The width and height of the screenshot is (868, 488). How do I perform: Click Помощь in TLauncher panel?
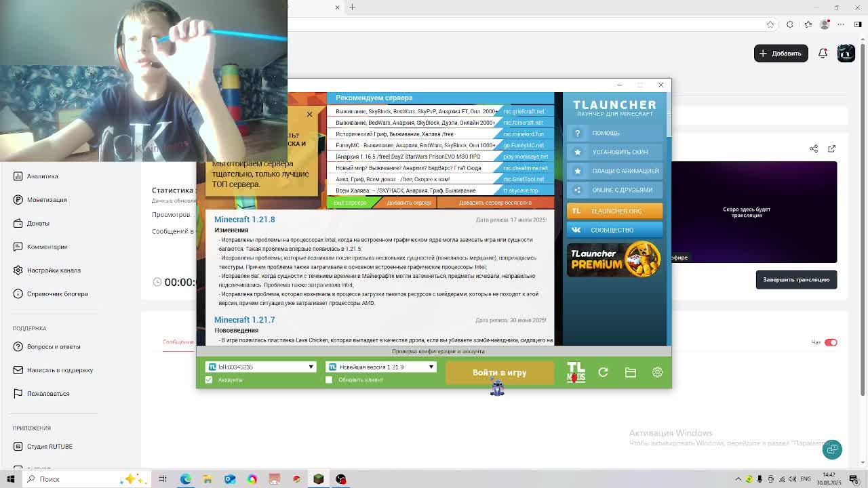(614, 133)
